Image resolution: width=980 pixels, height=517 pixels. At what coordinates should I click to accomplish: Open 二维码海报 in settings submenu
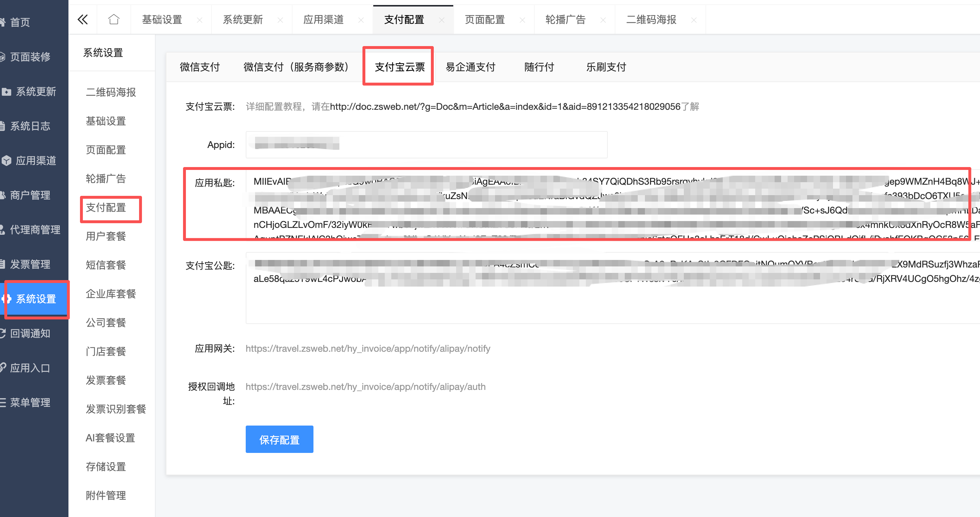tap(111, 92)
